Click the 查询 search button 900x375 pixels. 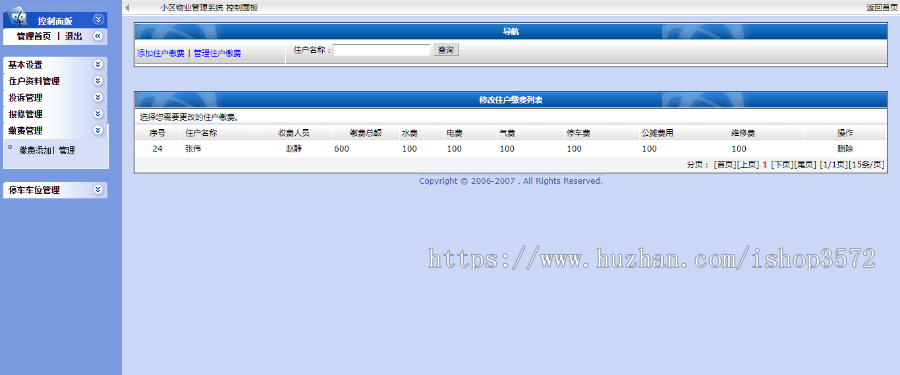click(446, 51)
